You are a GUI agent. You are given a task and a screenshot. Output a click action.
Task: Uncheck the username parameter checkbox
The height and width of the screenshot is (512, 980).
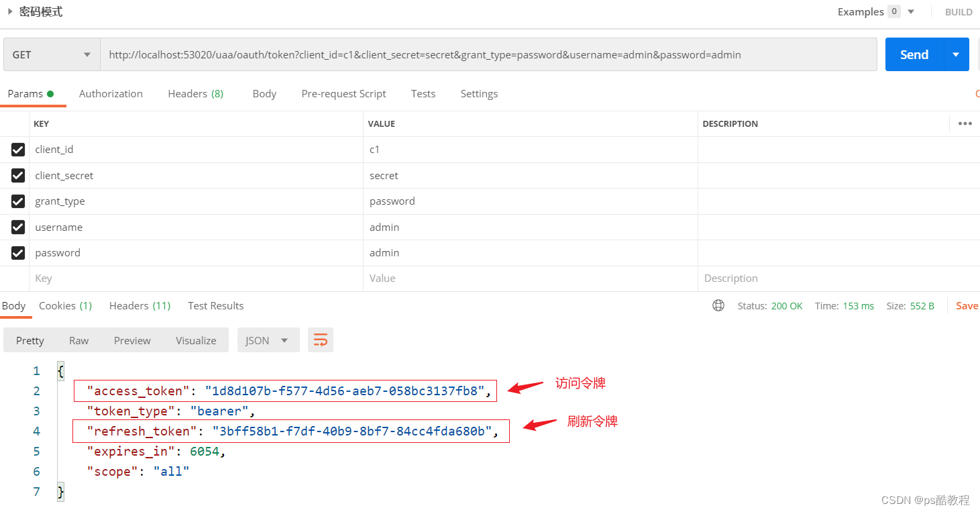pos(18,227)
